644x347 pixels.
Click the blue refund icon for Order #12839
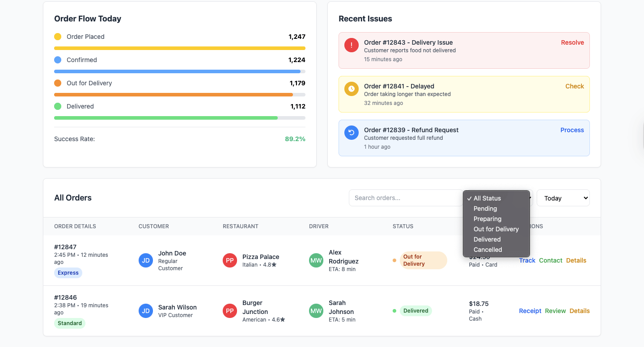click(x=352, y=133)
